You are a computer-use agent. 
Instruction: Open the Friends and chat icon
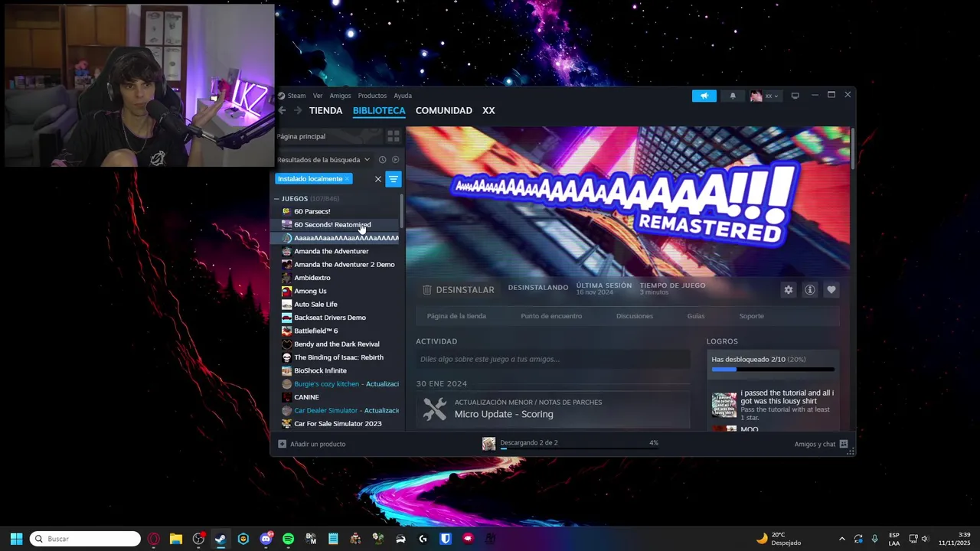coord(843,444)
